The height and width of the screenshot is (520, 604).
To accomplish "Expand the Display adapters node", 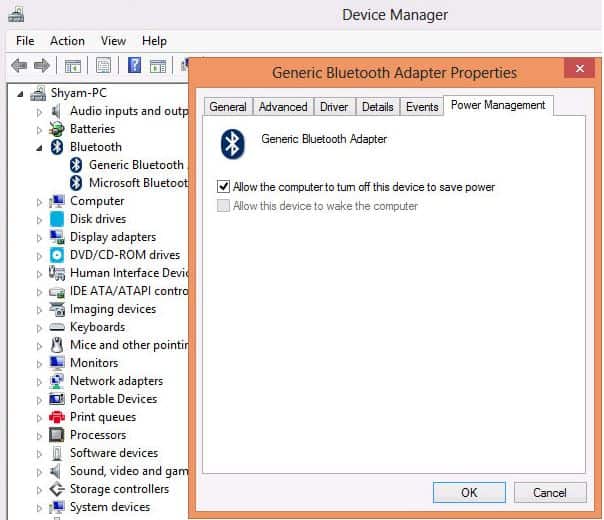I will [x=39, y=238].
